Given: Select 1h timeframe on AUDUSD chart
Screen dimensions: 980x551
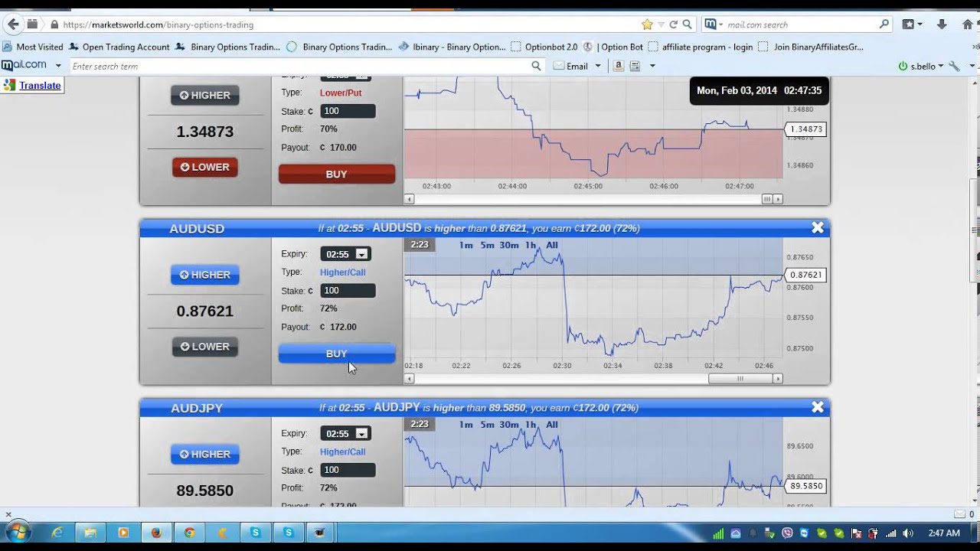Looking at the screenshot, I should click(531, 245).
